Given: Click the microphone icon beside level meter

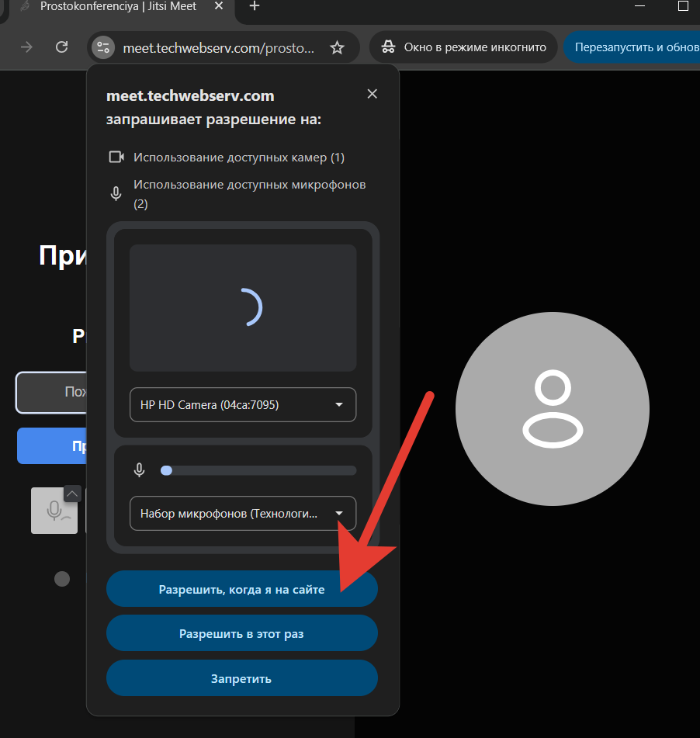Looking at the screenshot, I should tap(140, 469).
